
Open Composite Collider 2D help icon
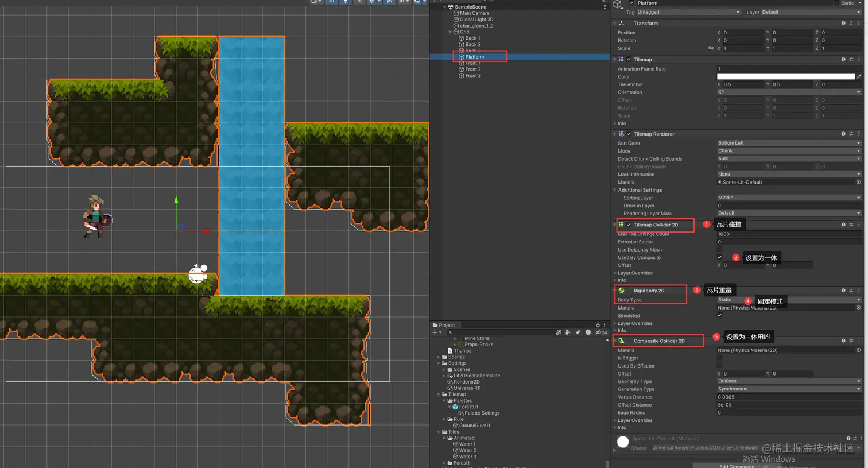(x=843, y=341)
